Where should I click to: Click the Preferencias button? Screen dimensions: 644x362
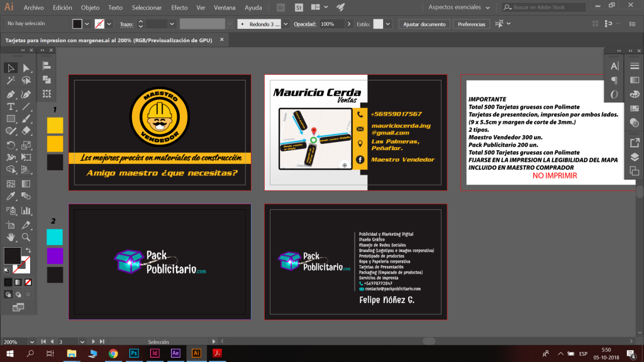[x=471, y=25]
